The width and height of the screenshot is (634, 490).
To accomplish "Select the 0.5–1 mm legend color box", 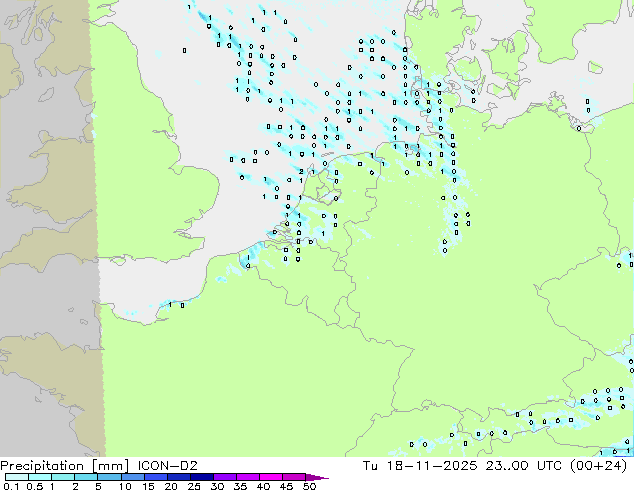I will (40, 477).
